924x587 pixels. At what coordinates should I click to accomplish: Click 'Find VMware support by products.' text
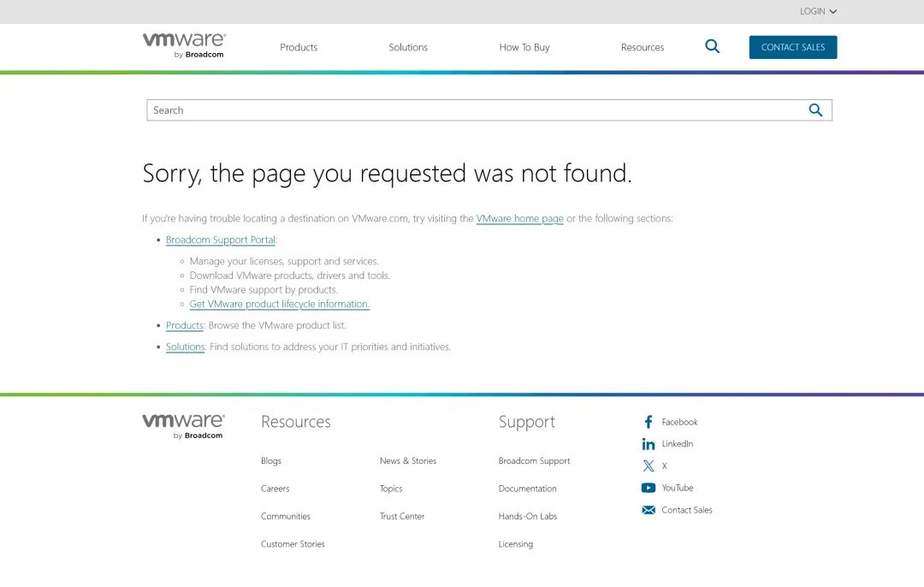tap(264, 290)
